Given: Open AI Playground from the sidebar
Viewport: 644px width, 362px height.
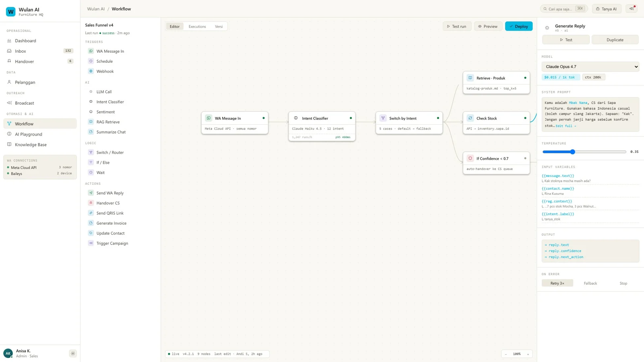Looking at the screenshot, I should (x=28, y=134).
